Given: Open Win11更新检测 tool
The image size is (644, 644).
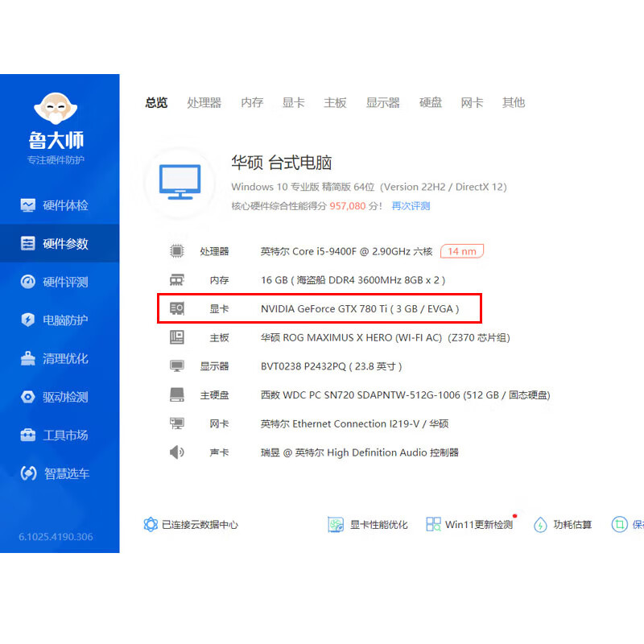Looking at the screenshot, I should point(470,525).
